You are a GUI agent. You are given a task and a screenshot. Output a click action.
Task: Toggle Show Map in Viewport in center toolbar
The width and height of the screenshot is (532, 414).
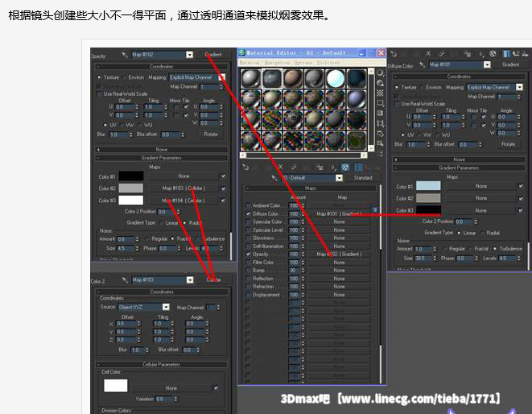click(345, 167)
